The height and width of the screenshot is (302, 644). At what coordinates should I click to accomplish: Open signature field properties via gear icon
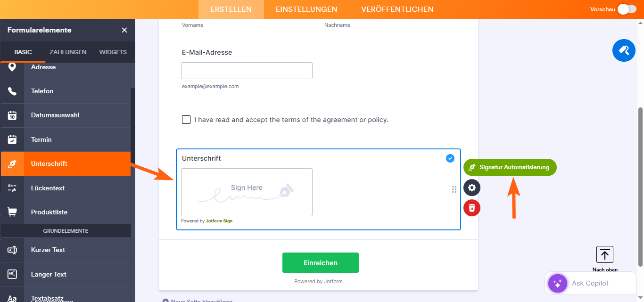point(471,188)
